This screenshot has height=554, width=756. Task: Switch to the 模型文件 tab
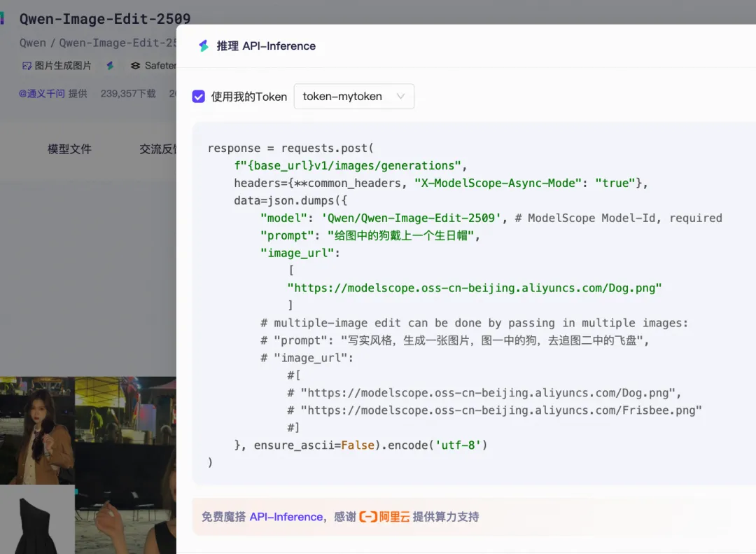69,149
